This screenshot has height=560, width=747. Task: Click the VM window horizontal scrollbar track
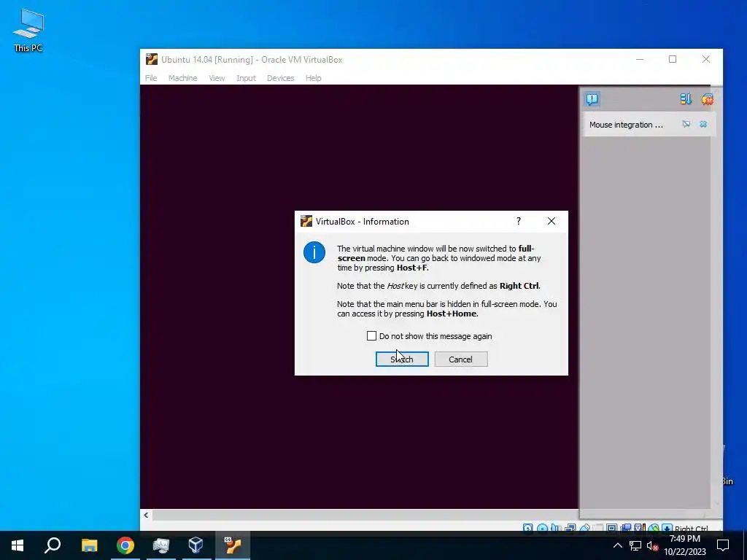[365, 515]
